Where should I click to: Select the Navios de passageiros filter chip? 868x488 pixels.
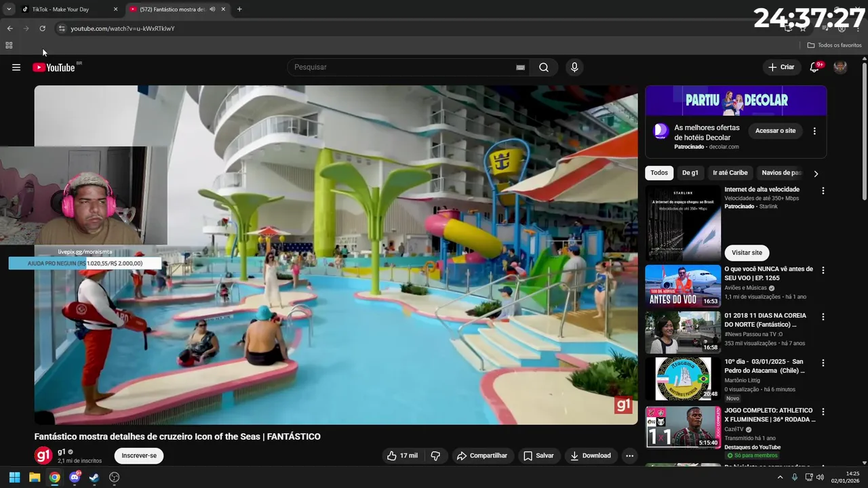[781, 173]
